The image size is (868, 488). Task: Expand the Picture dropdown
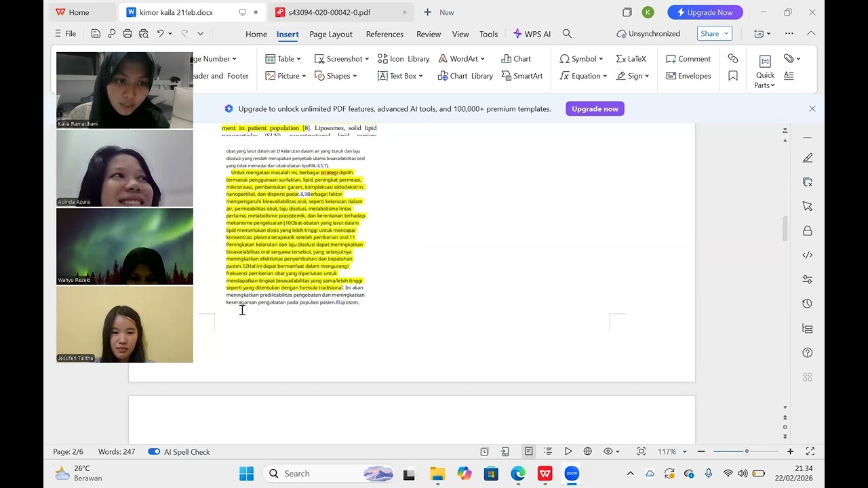pyautogui.click(x=285, y=76)
